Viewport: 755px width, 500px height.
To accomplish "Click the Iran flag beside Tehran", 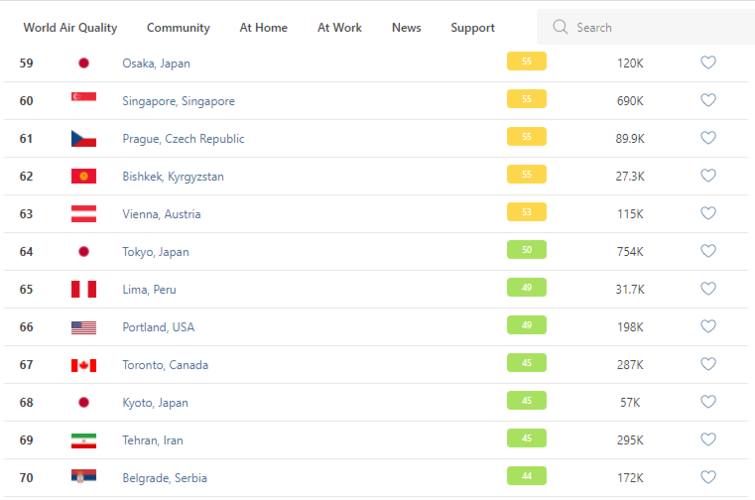I will point(83,440).
